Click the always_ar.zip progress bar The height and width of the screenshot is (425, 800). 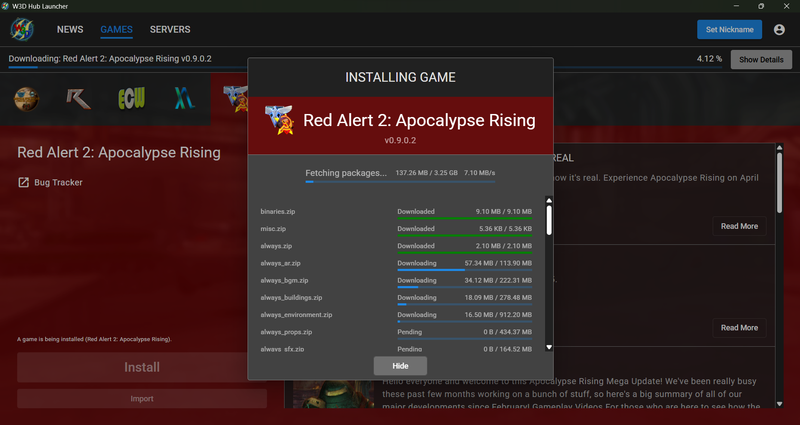(x=465, y=270)
